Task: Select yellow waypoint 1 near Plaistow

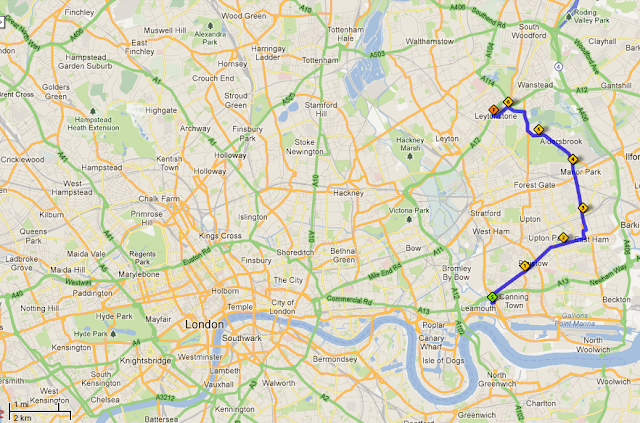Action: (x=525, y=266)
